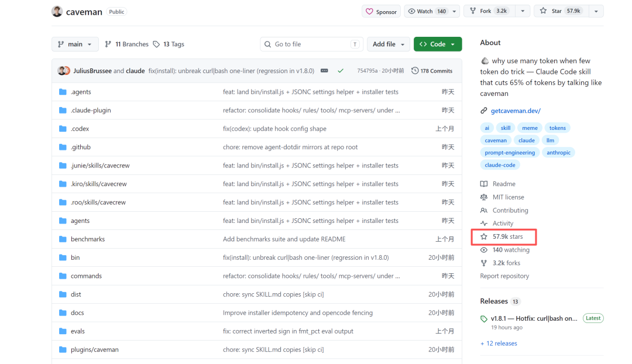Open the v1.8.1 Hotfix latest release

534,318
